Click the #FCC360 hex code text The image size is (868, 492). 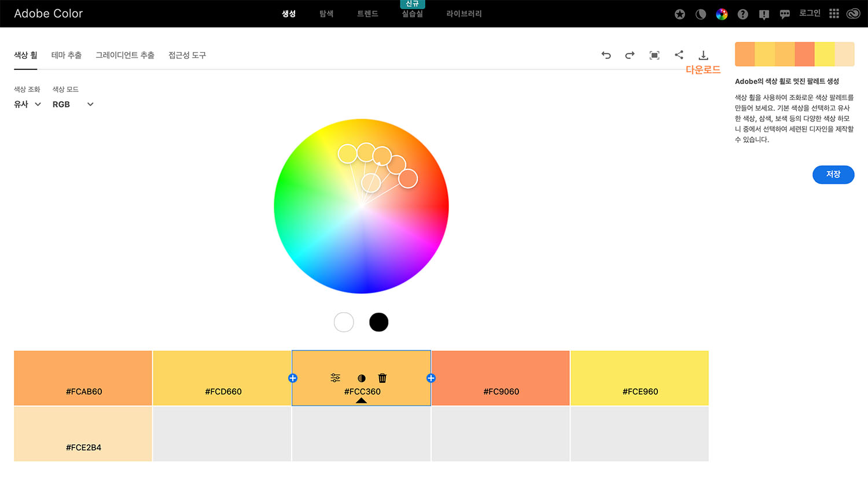(x=362, y=391)
